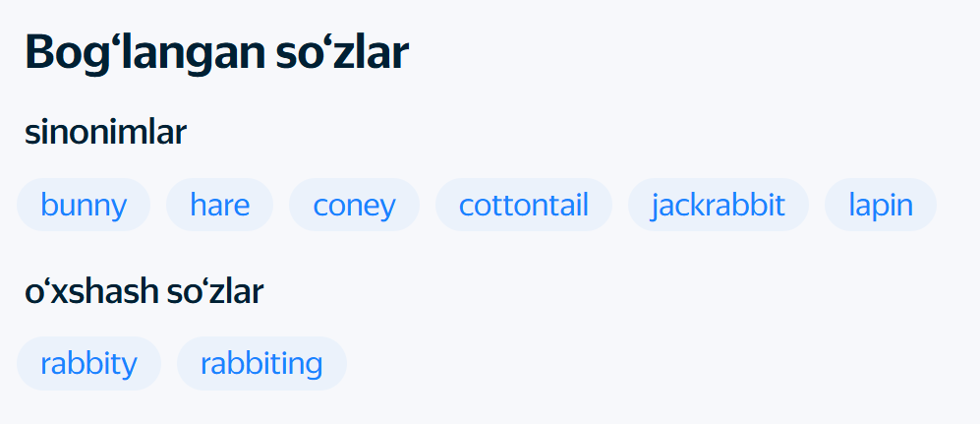Click the 'o‘xshash so‘zlar' subheading
Viewport: 980px width, 424px height.
point(144,291)
